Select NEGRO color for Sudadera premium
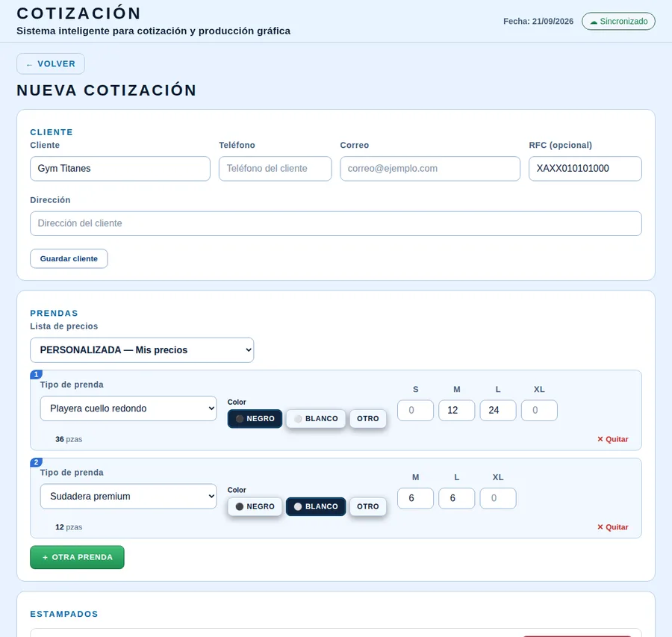 click(255, 506)
